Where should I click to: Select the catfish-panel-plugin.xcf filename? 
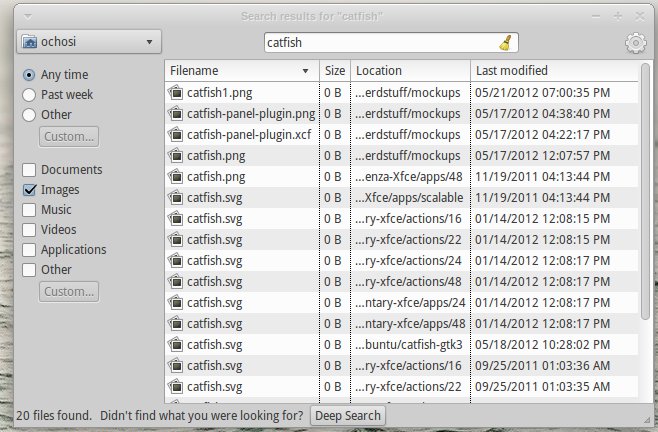(249, 135)
